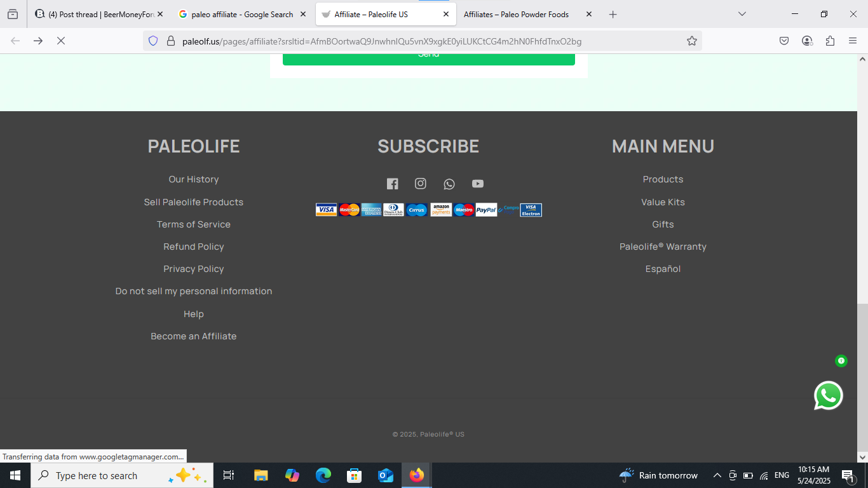868x488 pixels.
Task: Open Do not sell my personal information
Action: (194, 291)
